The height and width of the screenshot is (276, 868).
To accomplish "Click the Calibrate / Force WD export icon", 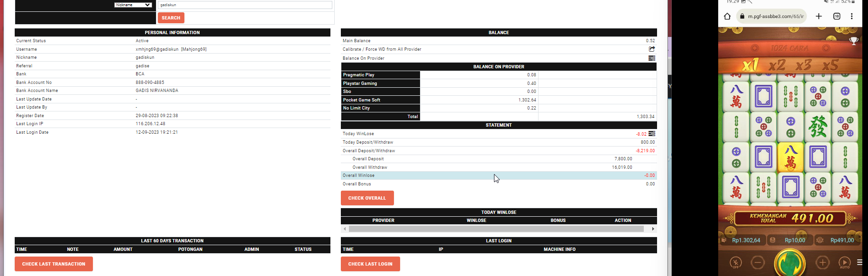I will click(x=652, y=49).
